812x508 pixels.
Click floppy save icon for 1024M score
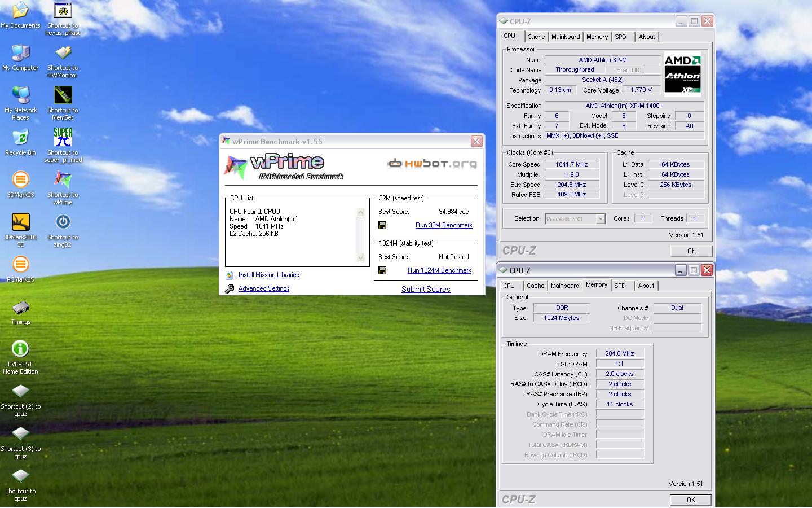[382, 270]
